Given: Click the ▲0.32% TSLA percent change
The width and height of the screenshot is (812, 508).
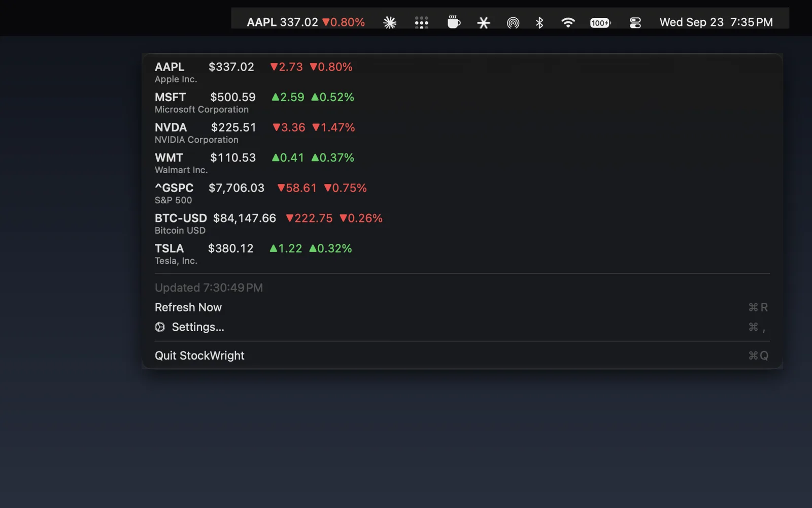Looking at the screenshot, I should [x=330, y=248].
